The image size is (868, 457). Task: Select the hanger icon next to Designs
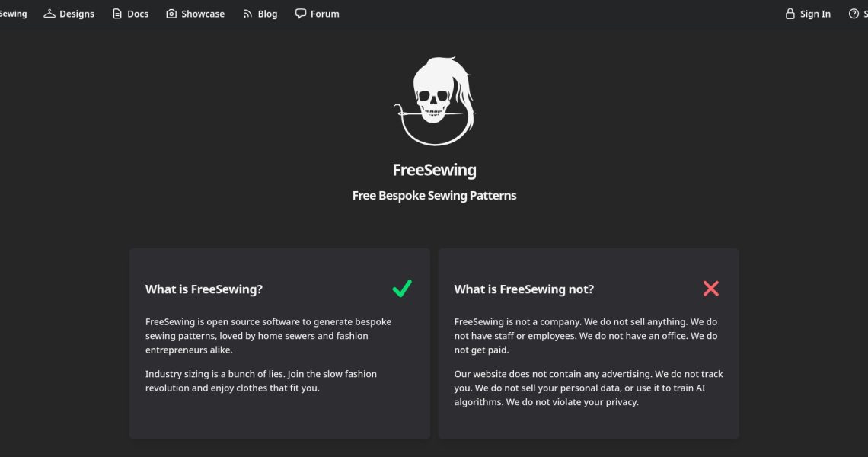point(48,13)
